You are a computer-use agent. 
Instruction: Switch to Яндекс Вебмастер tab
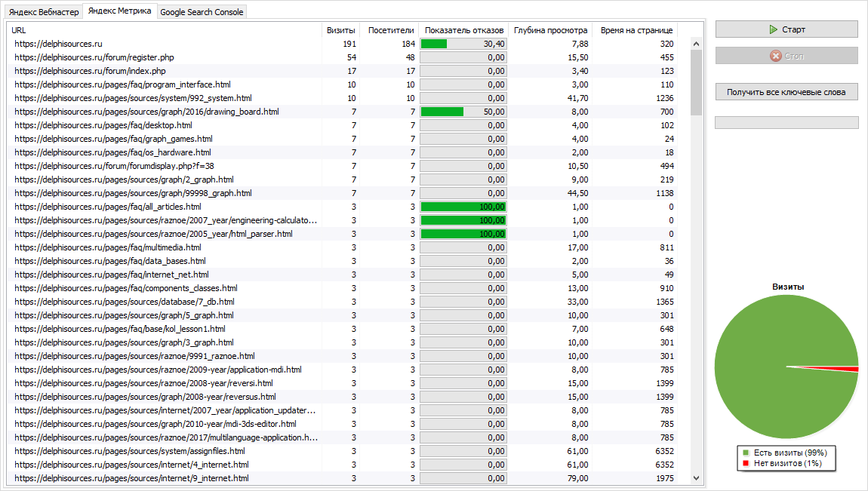pyautogui.click(x=44, y=12)
